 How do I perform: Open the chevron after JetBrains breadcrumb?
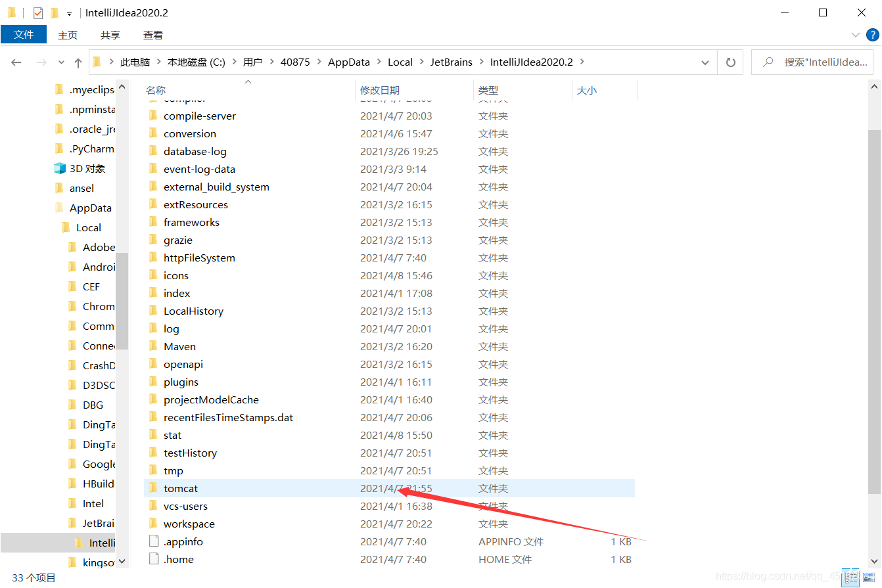tap(481, 62)
